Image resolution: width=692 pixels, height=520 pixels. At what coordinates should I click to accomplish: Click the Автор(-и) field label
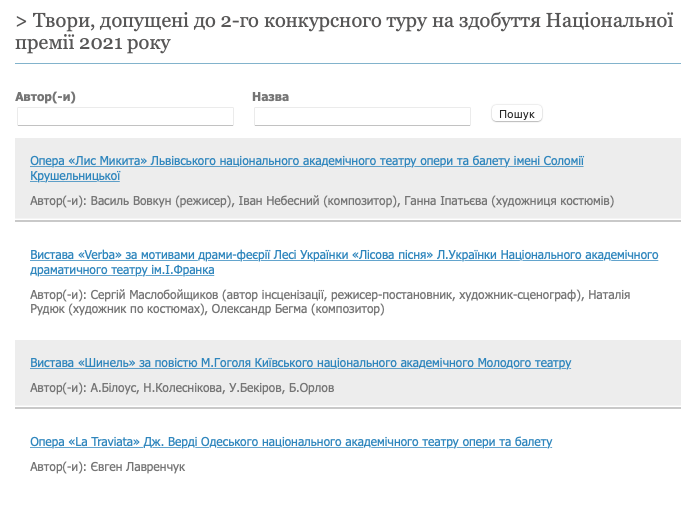[x=45, y=97]
